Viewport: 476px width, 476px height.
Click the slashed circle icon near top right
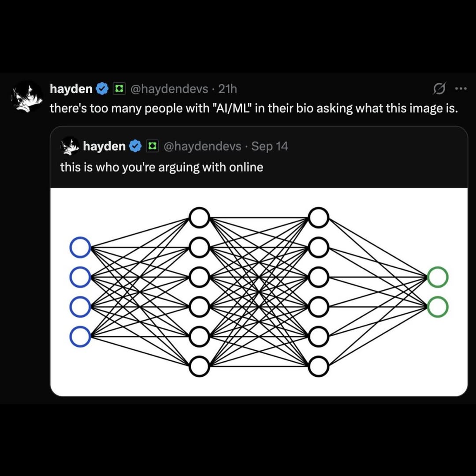coord(439,89)
